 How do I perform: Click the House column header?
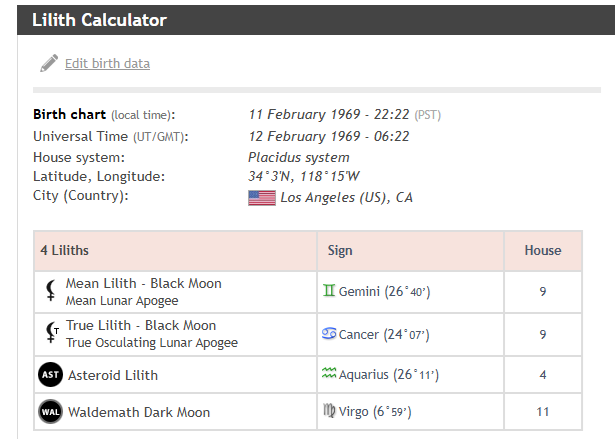click(543, 250)
